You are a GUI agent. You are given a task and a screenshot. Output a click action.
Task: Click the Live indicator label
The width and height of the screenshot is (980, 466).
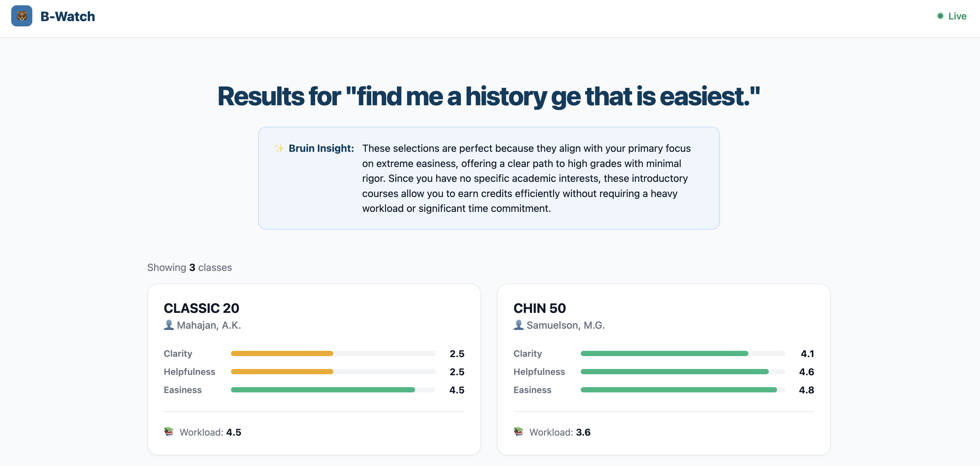[x=957, y=16]
